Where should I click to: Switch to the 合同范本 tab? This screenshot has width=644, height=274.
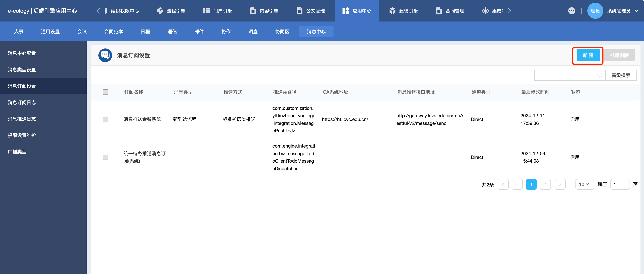(113, 31)
